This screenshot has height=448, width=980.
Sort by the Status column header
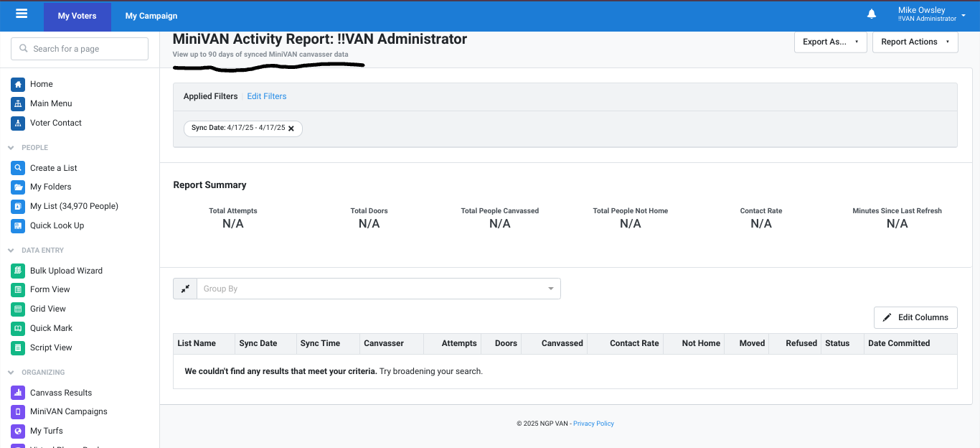click(837, 343)
